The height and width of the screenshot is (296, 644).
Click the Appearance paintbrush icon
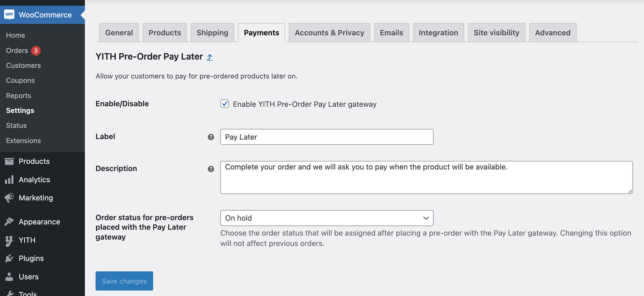point(9,222)
